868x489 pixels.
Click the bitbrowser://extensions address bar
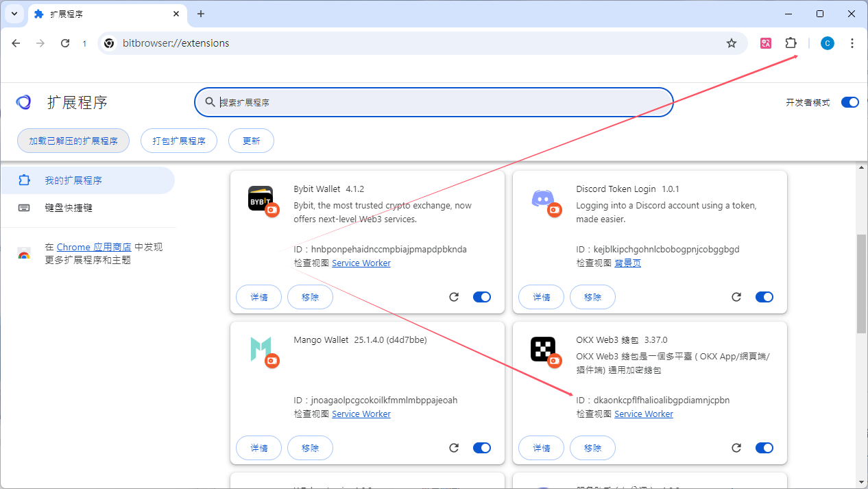pos(422,43)
